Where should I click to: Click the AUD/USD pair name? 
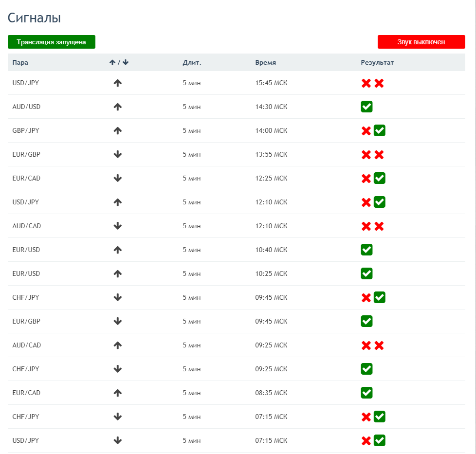(x=26, y=107)
